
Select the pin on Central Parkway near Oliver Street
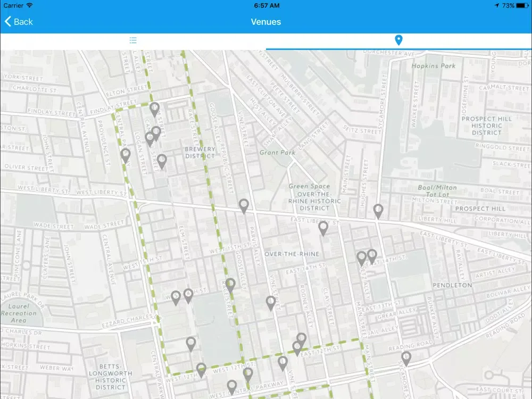click(126, 156)
